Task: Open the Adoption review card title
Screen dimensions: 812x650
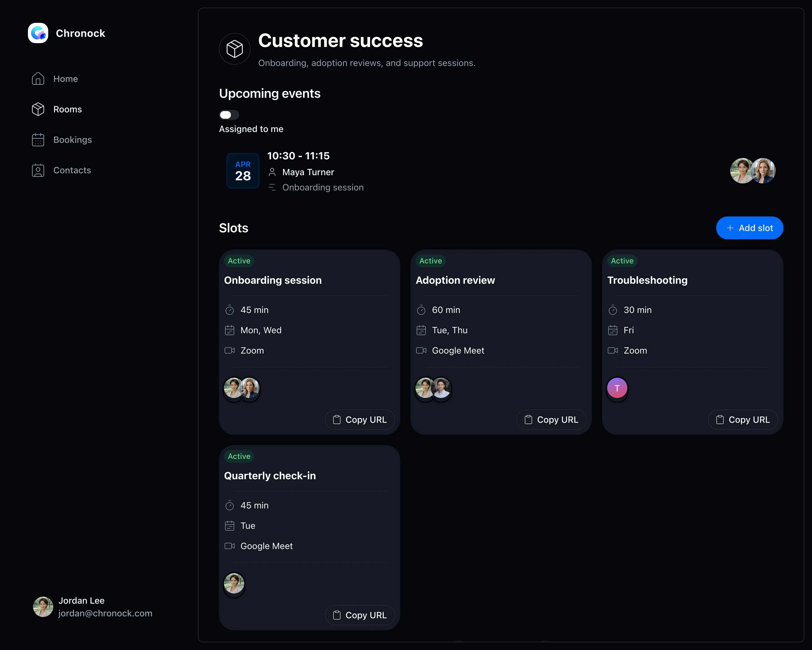Action: [455, 280]
